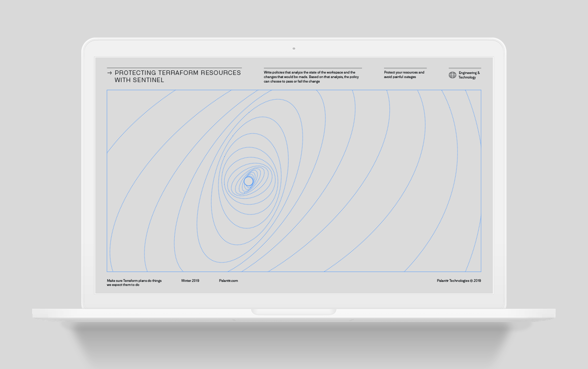Image resolution: width=588 pixels, height=369 pixels.
Task: Open the 'Engineering & Technology' category label
Action: [x=469, y=75]
